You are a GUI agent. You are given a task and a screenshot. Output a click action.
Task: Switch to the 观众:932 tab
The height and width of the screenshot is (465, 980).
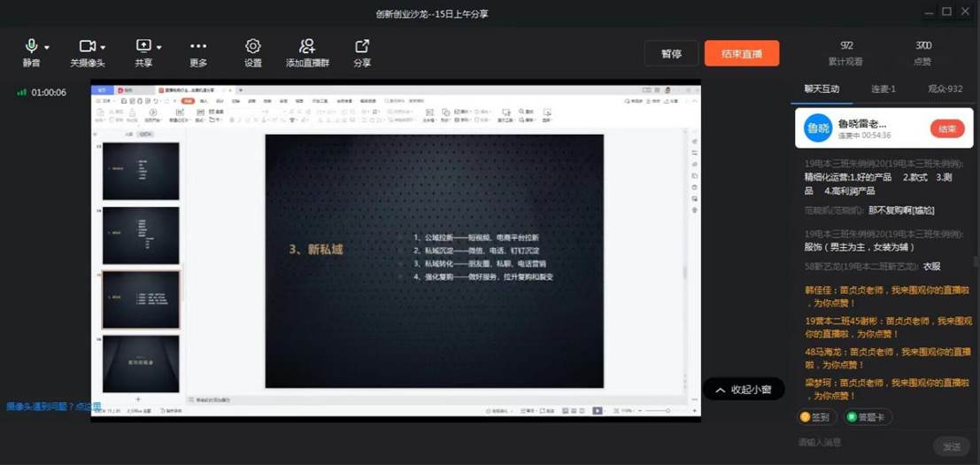tap(945, 89)
